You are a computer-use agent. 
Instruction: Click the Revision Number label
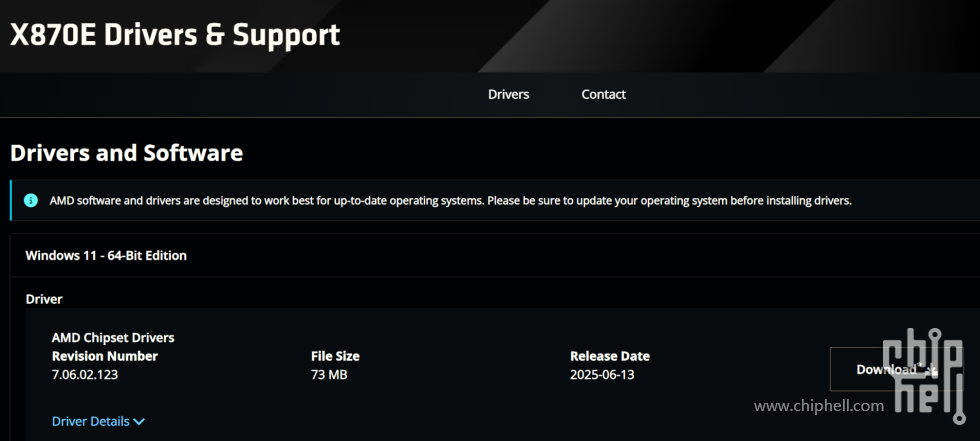tap(105, 356)
